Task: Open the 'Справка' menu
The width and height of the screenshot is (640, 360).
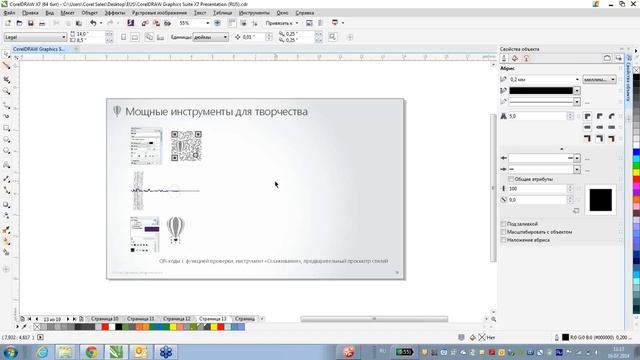Action: (x=304, y=13)
